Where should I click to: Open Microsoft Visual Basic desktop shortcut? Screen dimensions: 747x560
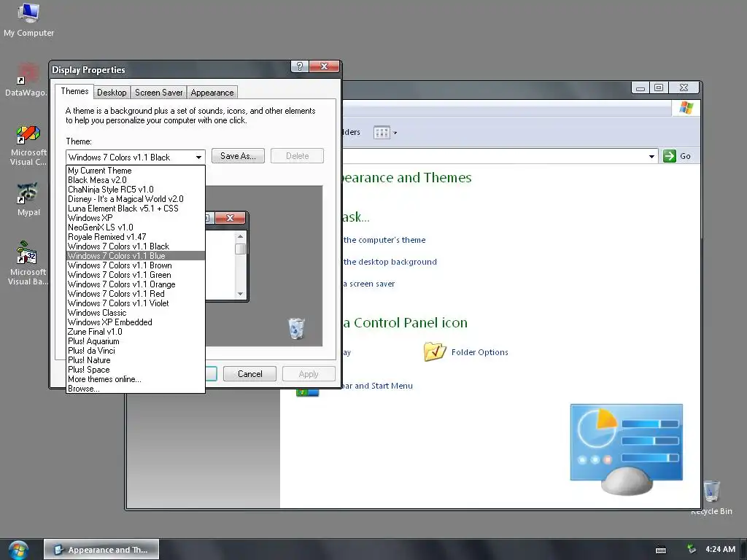coord(28,263)
